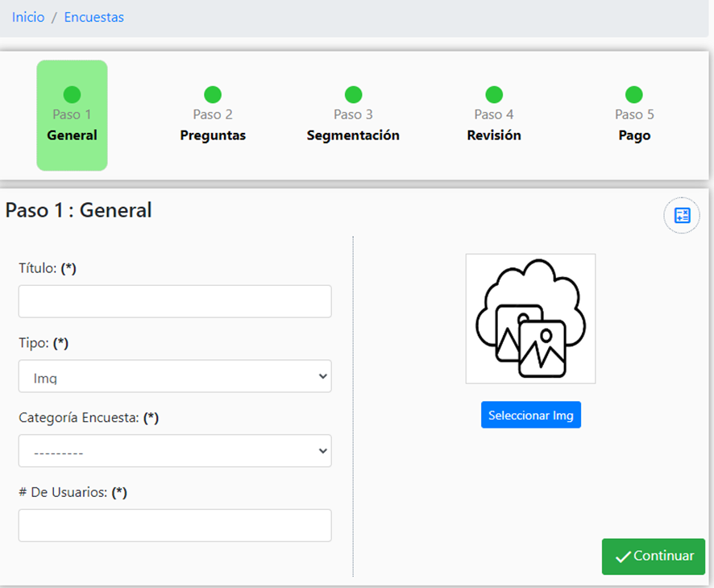Click the green Continuar button

click(653, 557)
